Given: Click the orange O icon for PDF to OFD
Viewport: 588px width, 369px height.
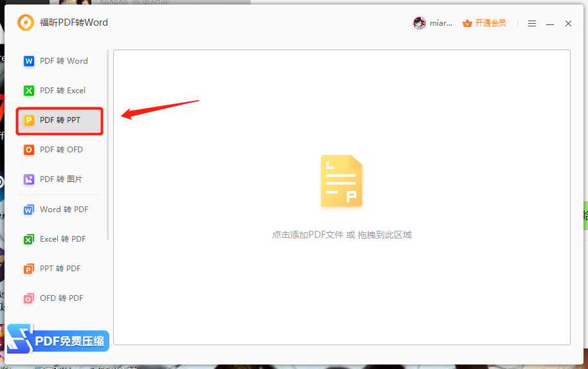Looking at the screenshot, I should (x=29, y=150).
